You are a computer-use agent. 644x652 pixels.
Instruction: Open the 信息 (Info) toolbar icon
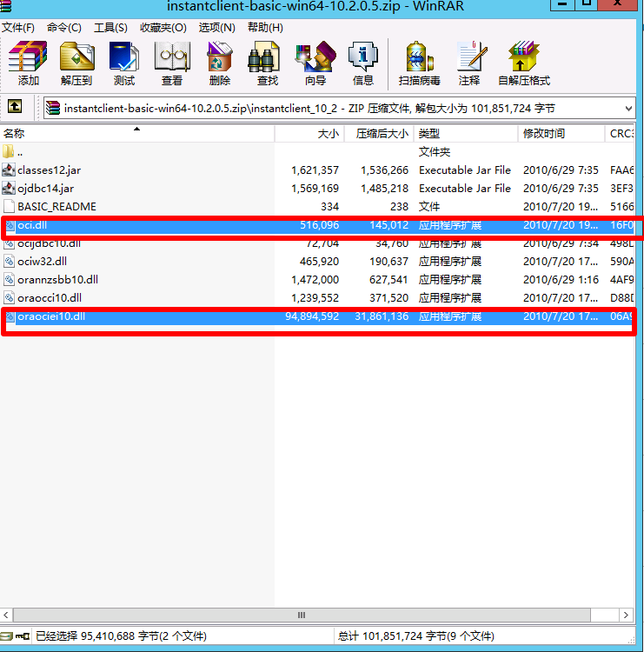coord(363,57)
